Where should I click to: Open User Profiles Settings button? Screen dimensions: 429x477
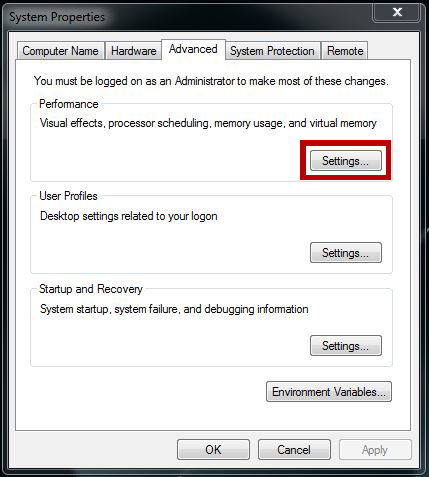point(346,253)
